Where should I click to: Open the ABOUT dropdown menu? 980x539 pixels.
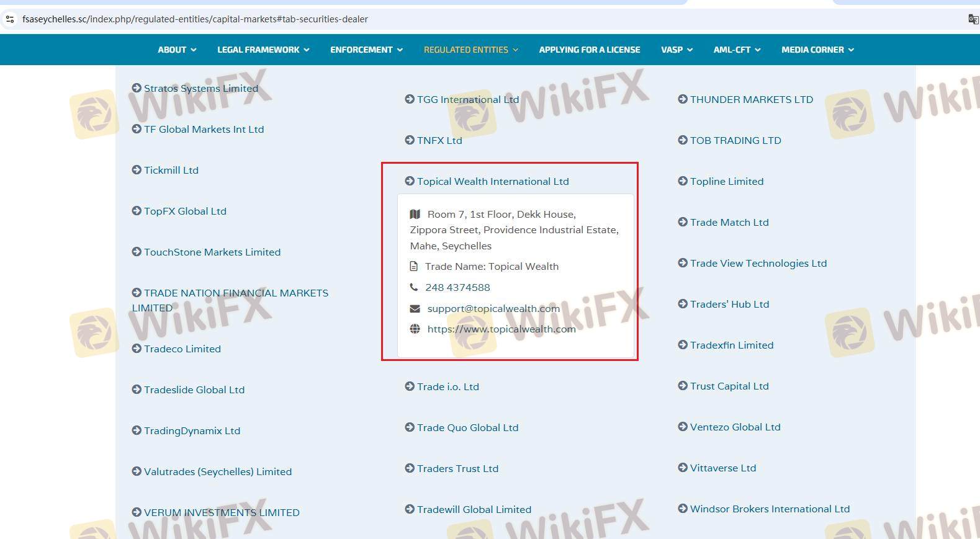[177, 50]
